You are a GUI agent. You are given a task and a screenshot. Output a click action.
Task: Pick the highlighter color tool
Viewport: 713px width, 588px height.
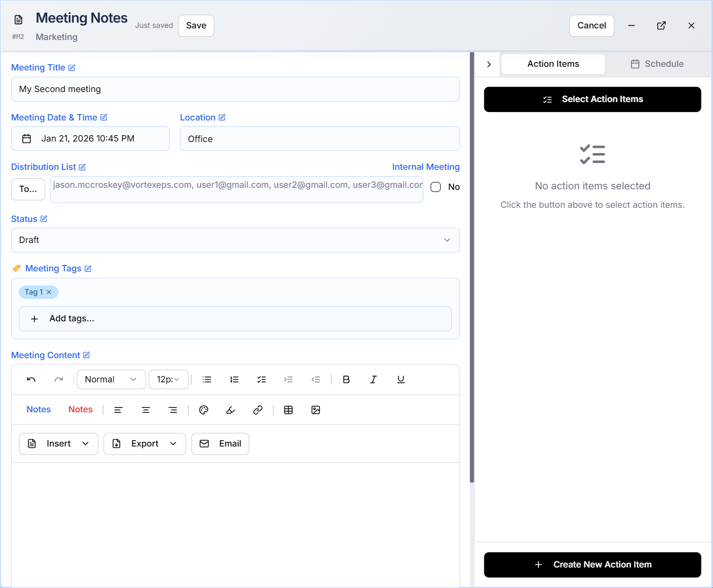point(231,410)
